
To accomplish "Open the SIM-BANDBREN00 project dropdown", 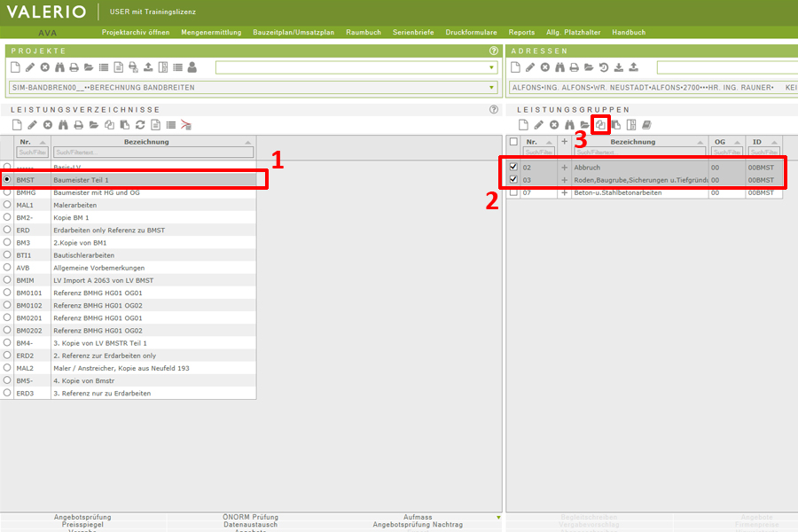I will 492,88.
